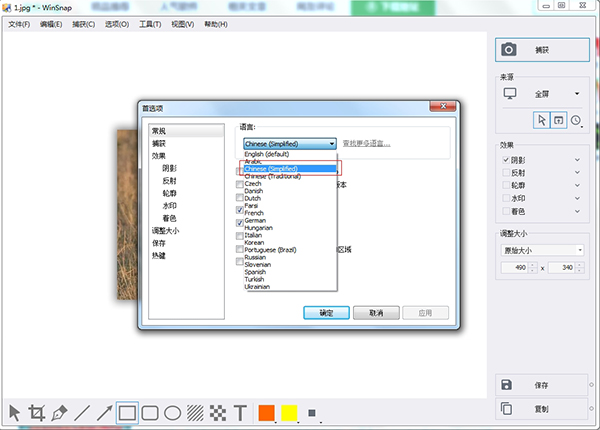The height and width of the screenshot is (430, 600).
Task: Close the preferences dialog with red X
Action: point(443,106)
